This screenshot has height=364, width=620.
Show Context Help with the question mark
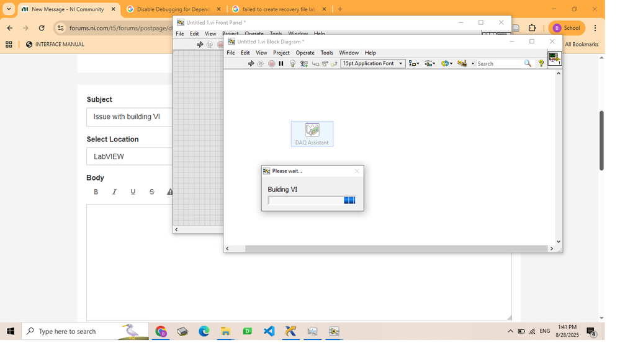[x=541, y=64]
